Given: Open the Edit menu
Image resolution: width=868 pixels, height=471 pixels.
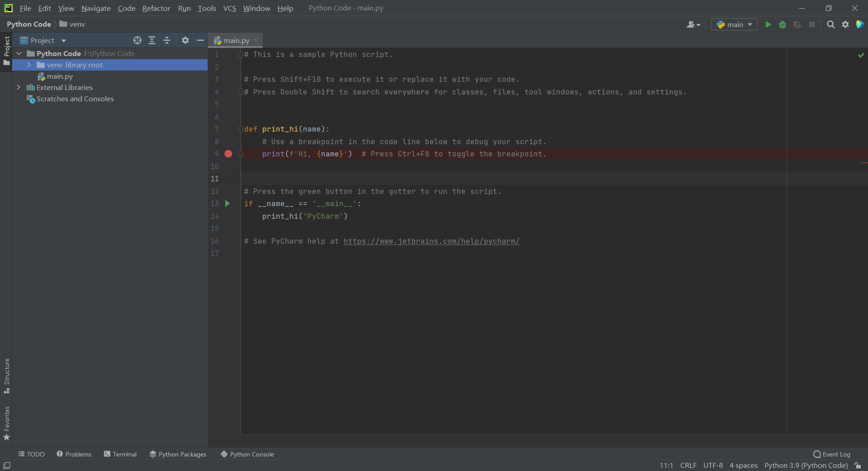Looking at the screenshot, I should (x=44, y=8).
